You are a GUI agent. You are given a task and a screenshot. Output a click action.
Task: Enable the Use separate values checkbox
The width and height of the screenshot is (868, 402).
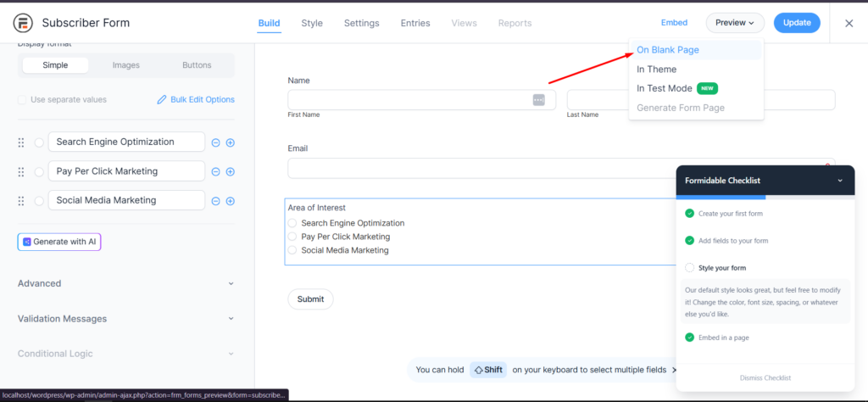pyautogui.click(x=23, y=100)
